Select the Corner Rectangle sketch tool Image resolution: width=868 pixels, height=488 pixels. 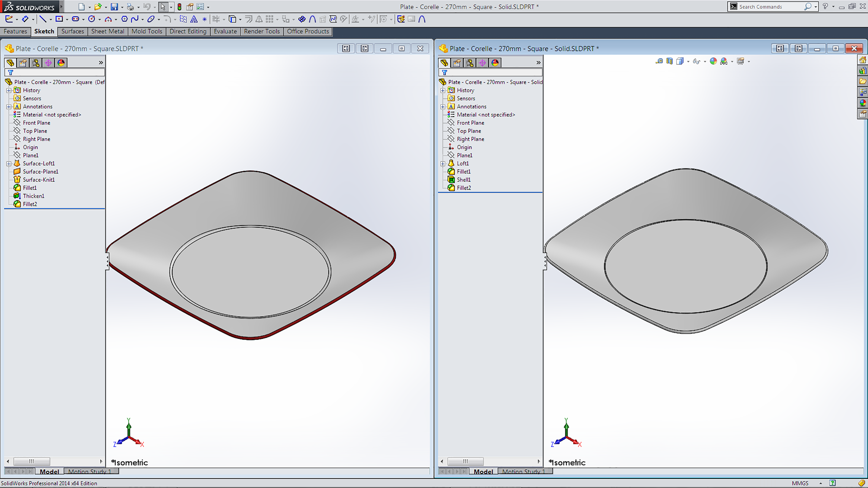click(59, 19)
